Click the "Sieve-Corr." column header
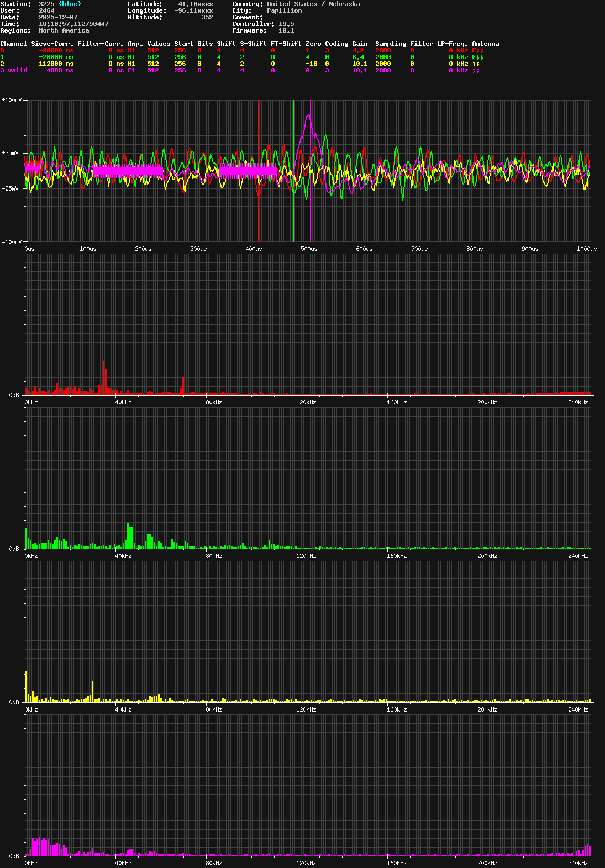The image size is (605, 868). (52, 44)
